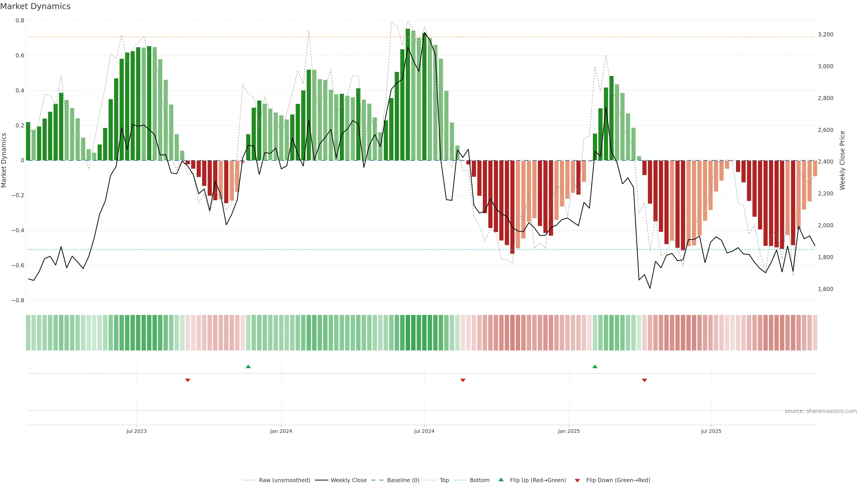Image resolution: width=868 pixels, height=488 pixels.
Task: Click the red flip-down marker after Jul 2023
Action: click(188, 380)
